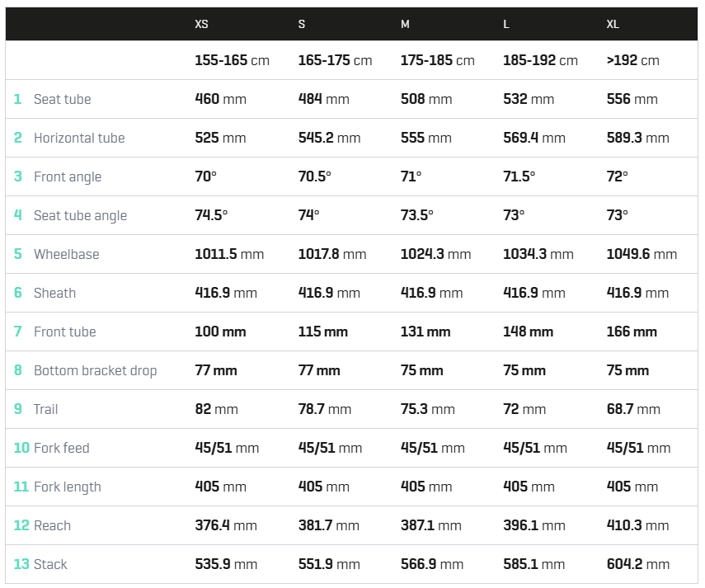Select the 604.2 mm stack value
Screen dimensions: 705x588
pyautogui.click(x=638, y=564)
